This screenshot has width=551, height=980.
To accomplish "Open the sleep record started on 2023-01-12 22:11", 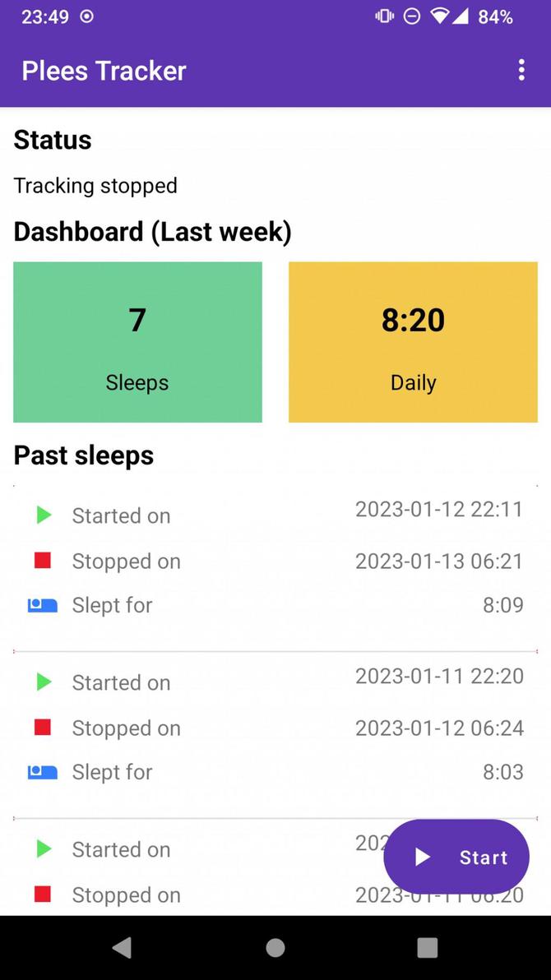I will (275, 559).
